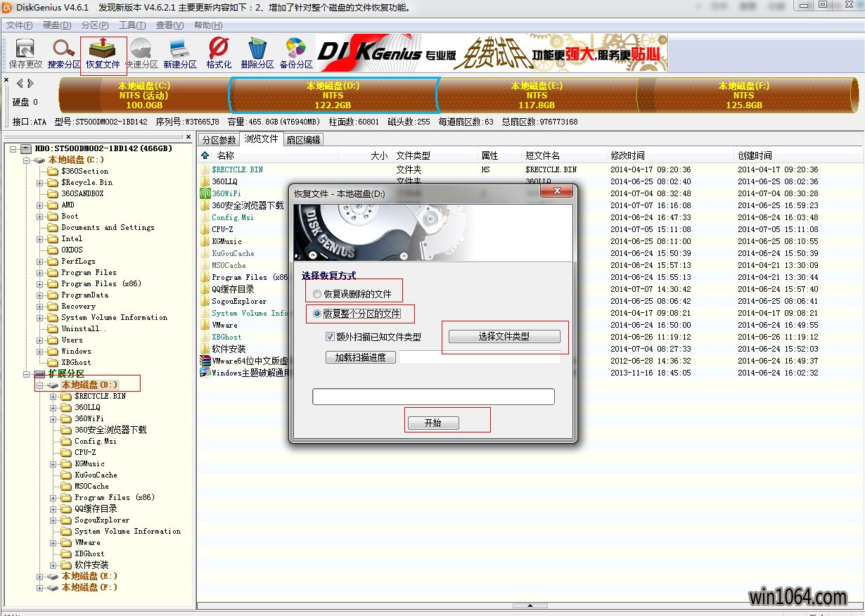
Task: Open the 工具(T) menu
Action: tap(132, 25)
